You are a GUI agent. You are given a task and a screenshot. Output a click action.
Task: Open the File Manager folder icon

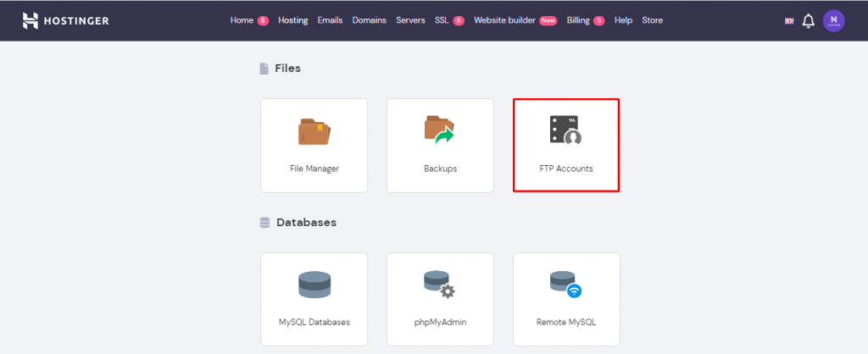(314, 131)
